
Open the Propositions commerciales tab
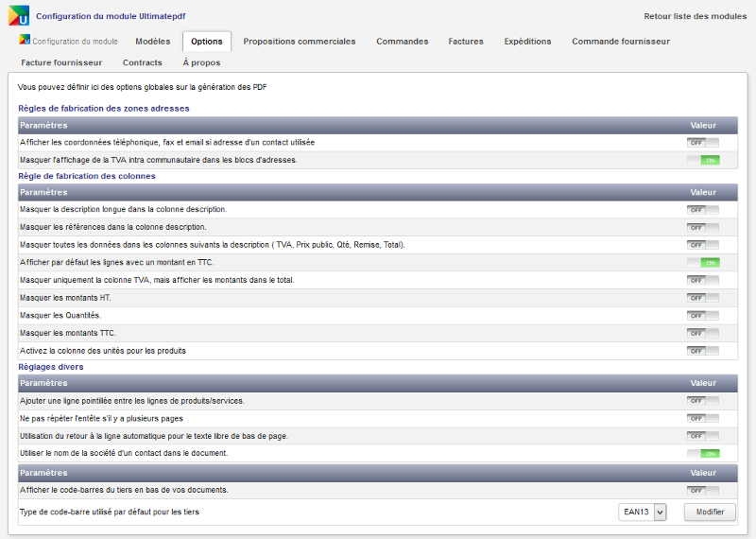point(299,42)
